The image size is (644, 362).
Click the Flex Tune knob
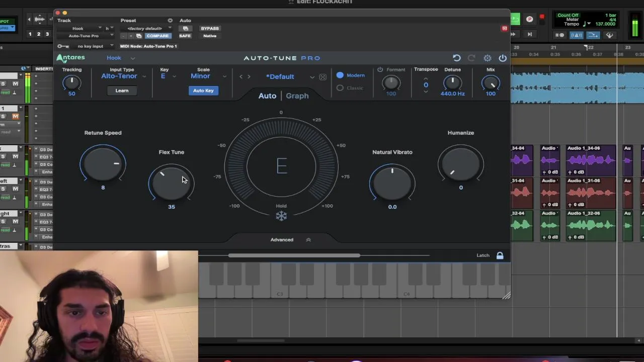[171, 183]
